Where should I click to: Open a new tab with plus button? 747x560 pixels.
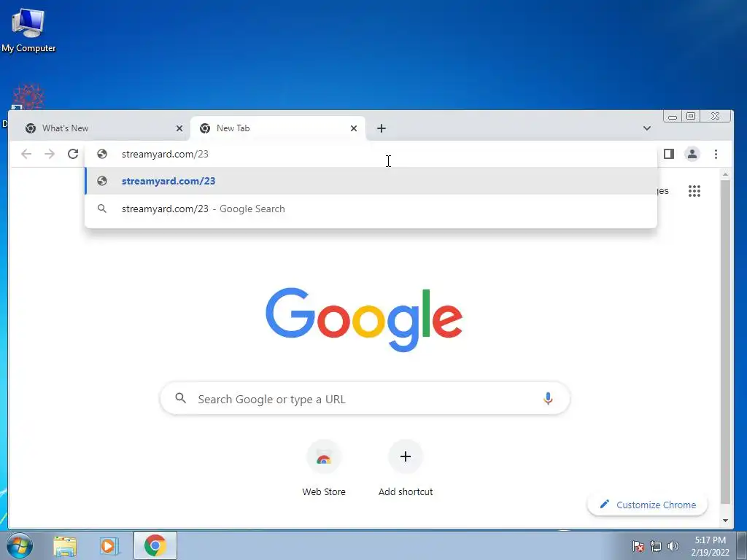click(381, 128)
